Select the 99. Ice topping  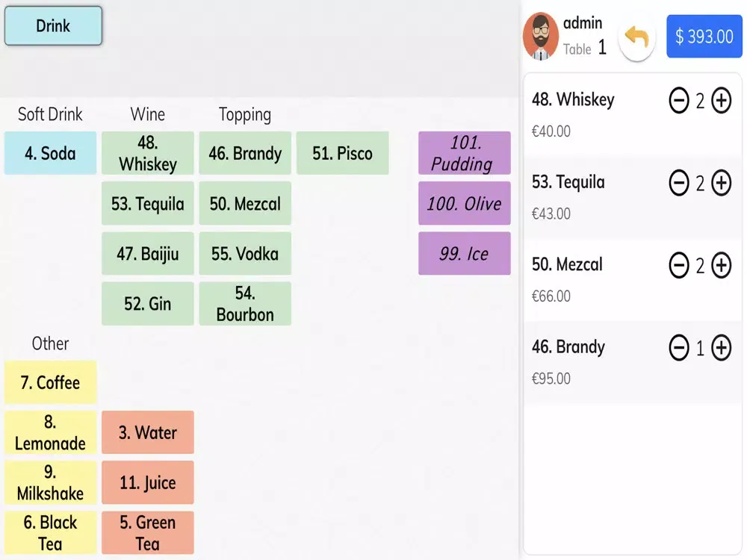coord(464,253)
